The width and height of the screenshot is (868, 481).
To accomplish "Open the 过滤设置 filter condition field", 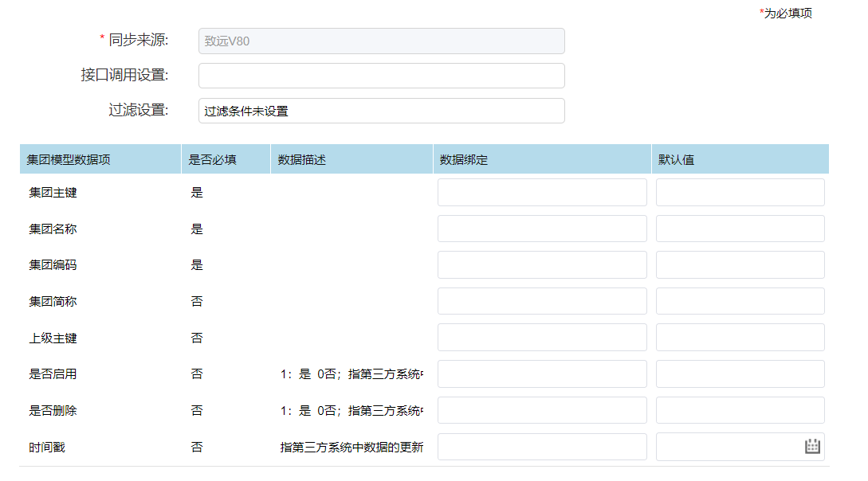I will point(381,111).
